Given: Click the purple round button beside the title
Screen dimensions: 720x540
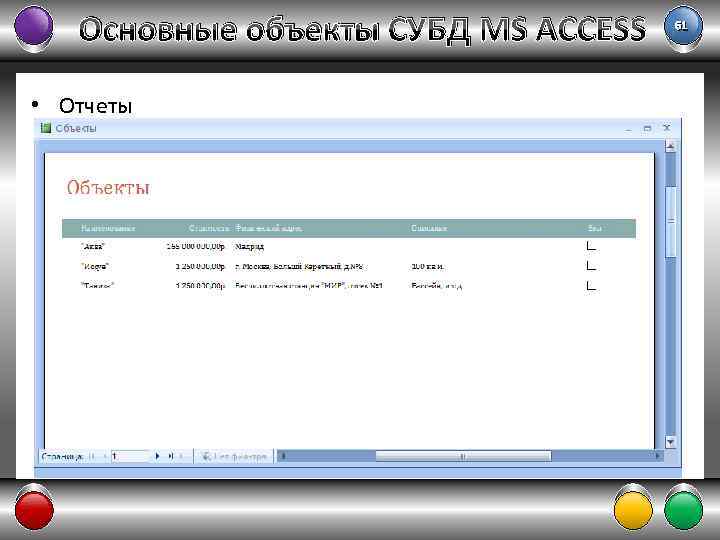Looking at the screenshot, I should click(34, 27).
